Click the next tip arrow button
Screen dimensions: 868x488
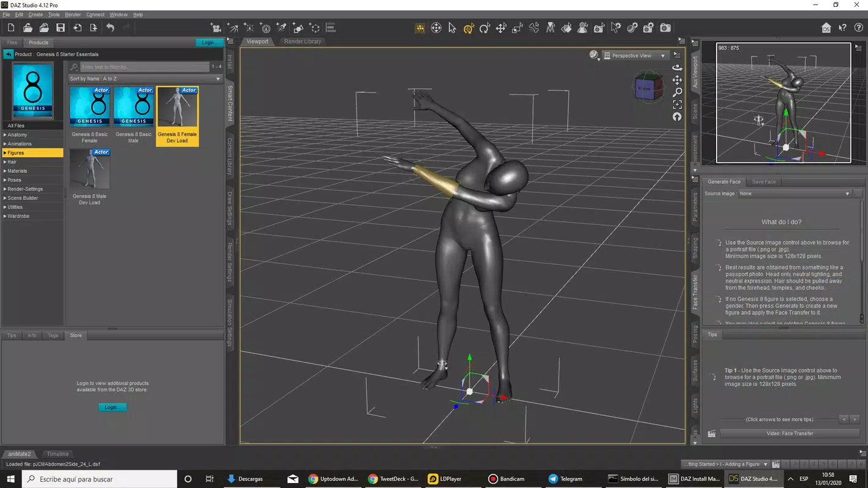tap(855, 420)
